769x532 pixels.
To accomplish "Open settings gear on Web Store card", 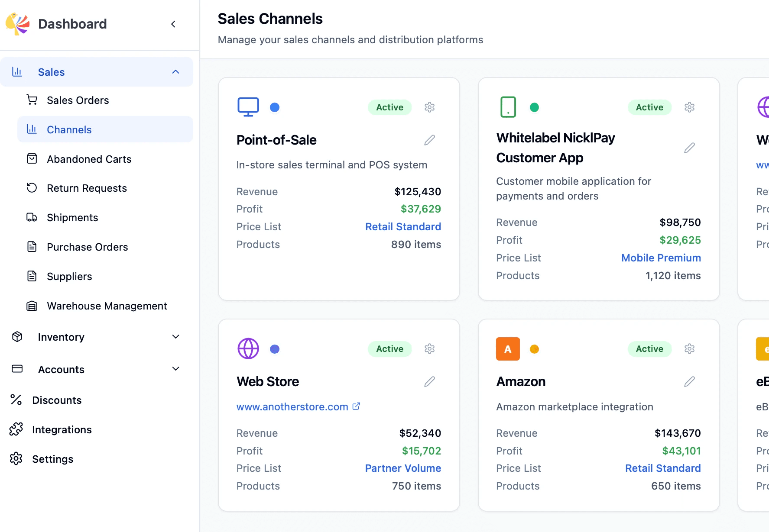I will 429,349.
